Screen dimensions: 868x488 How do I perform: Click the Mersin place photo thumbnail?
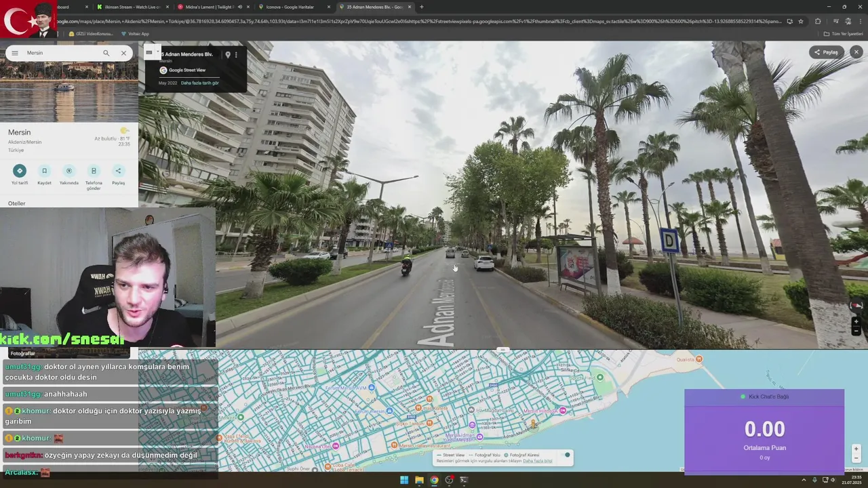click(x=69, y=93)
